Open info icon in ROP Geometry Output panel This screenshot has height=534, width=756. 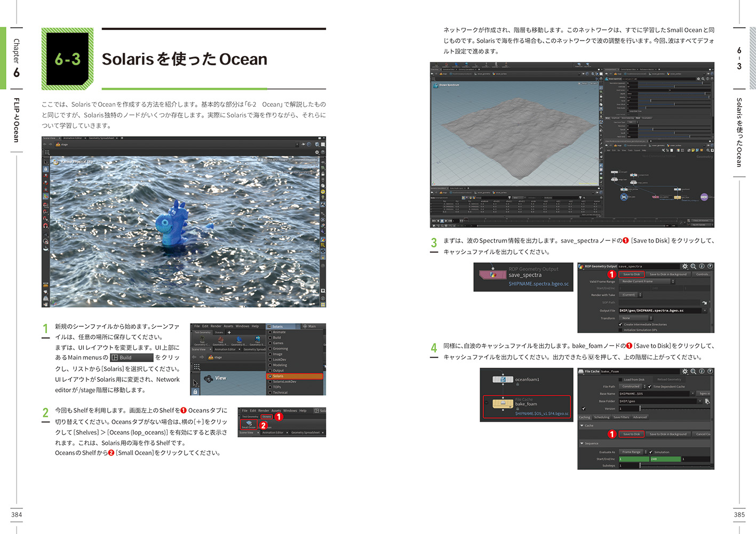coord(702,266)
